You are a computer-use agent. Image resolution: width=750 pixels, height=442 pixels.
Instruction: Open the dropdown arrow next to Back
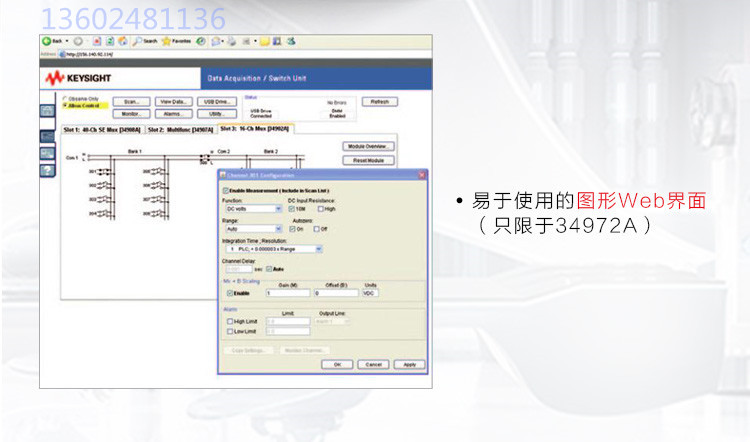pyautogui.click(x=67, y=41)
